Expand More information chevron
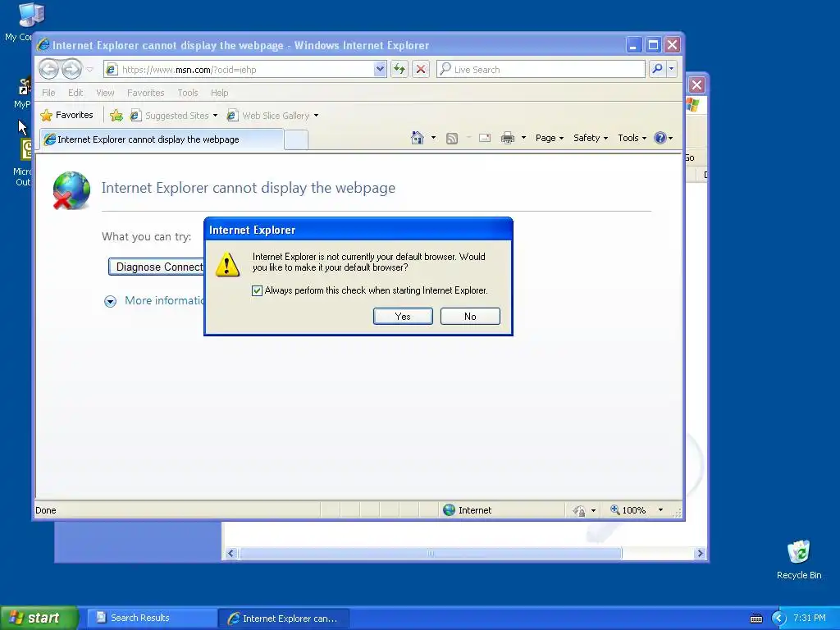Viewport: 840px width, 630px height. (x=111, y=302)
